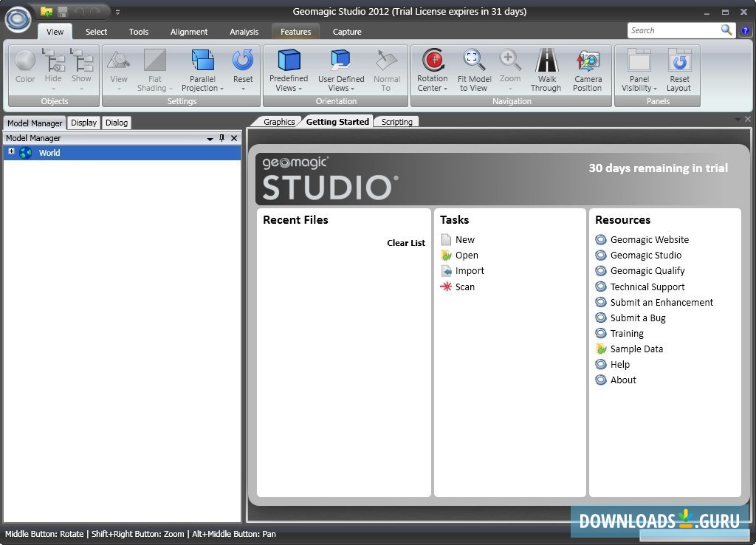Screen dimensions: 756x545
Task: Start the Walk Through navigation tool
Action: pyautogui.click(x=546, y=70)
